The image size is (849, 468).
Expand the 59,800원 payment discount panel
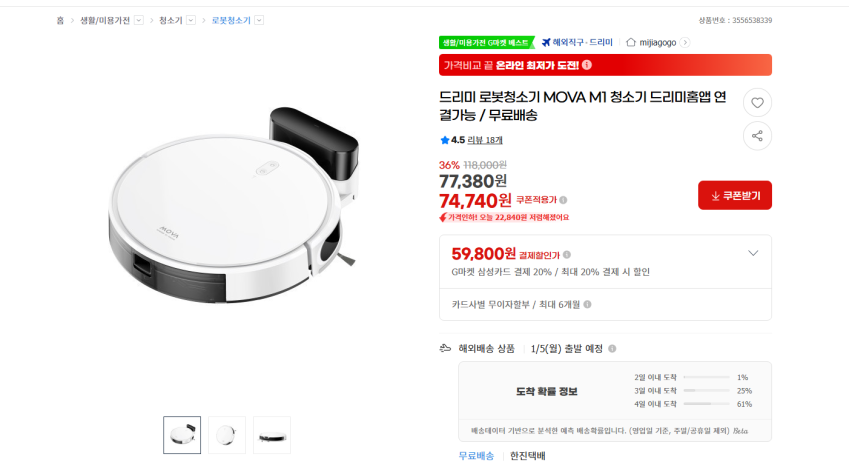point(753,253)
